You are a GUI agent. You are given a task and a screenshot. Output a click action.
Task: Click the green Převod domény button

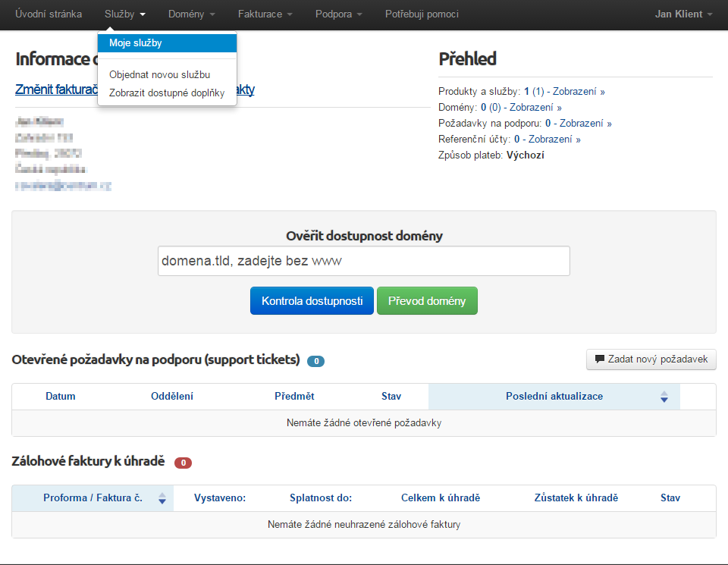tap(427, 301)
